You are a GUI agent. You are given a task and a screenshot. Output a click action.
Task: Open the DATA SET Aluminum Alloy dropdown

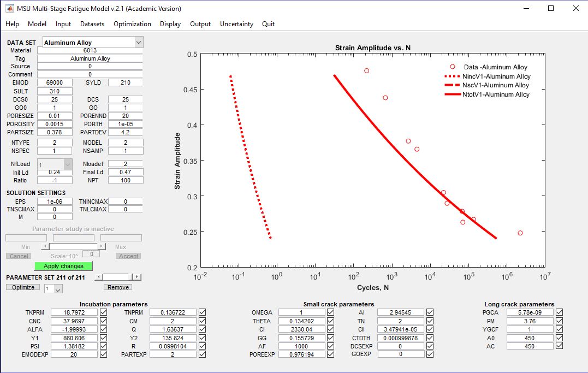coord(138,43)
